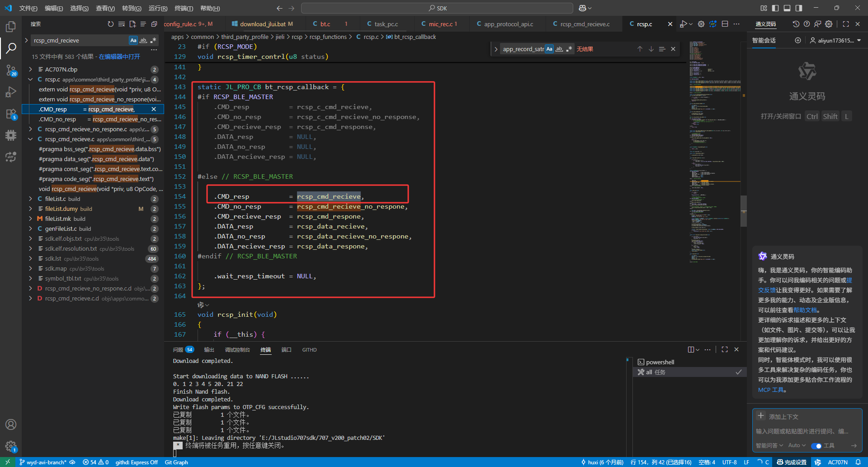The image size is (868, 467).
Task: Go to previous match in find widget
Action: pos(640,49)
